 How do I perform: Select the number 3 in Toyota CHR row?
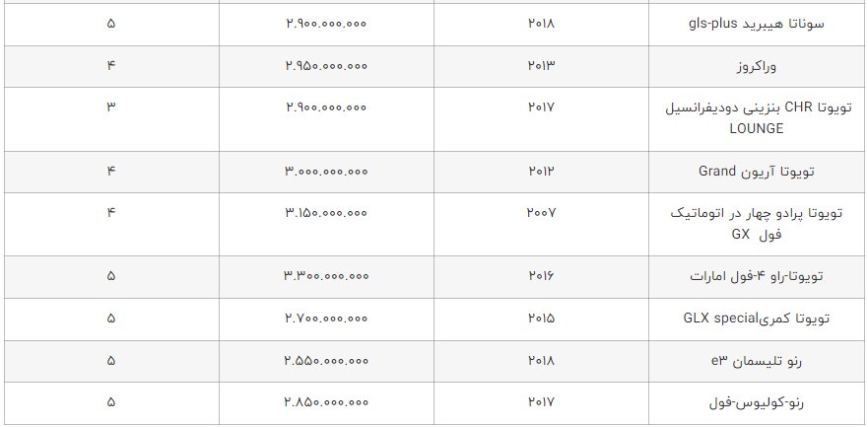point(110,107)
